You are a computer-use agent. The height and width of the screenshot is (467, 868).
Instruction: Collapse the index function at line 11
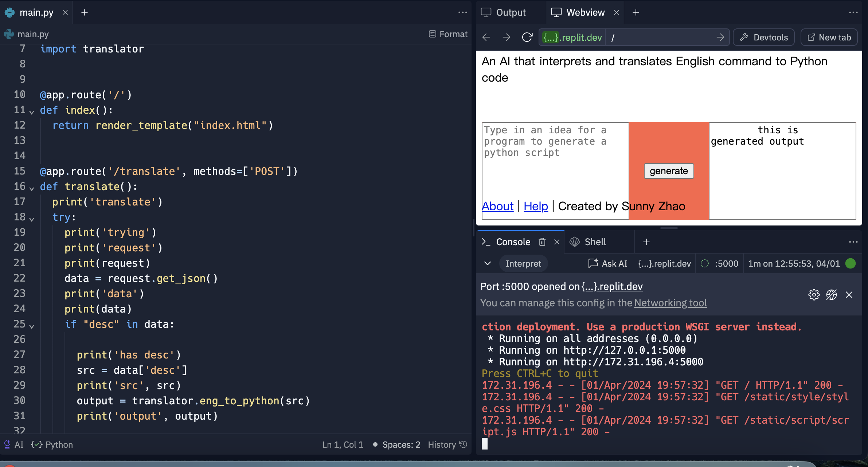coord(32,111)
